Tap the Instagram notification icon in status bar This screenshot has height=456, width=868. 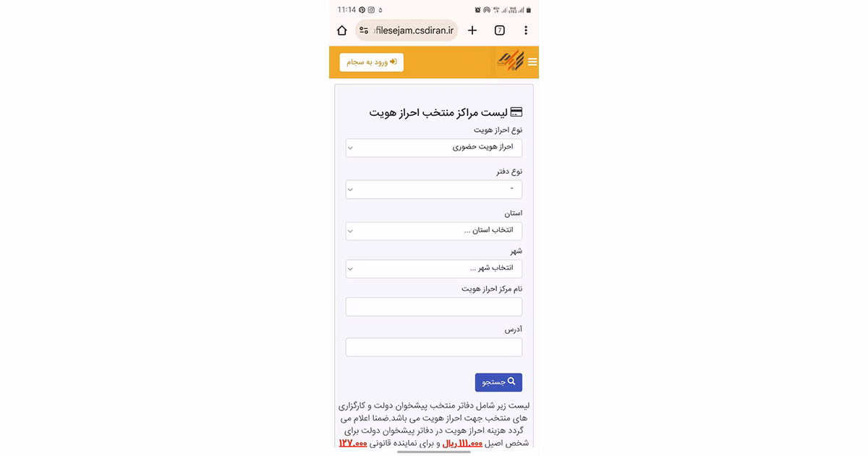tap(371, 10)
